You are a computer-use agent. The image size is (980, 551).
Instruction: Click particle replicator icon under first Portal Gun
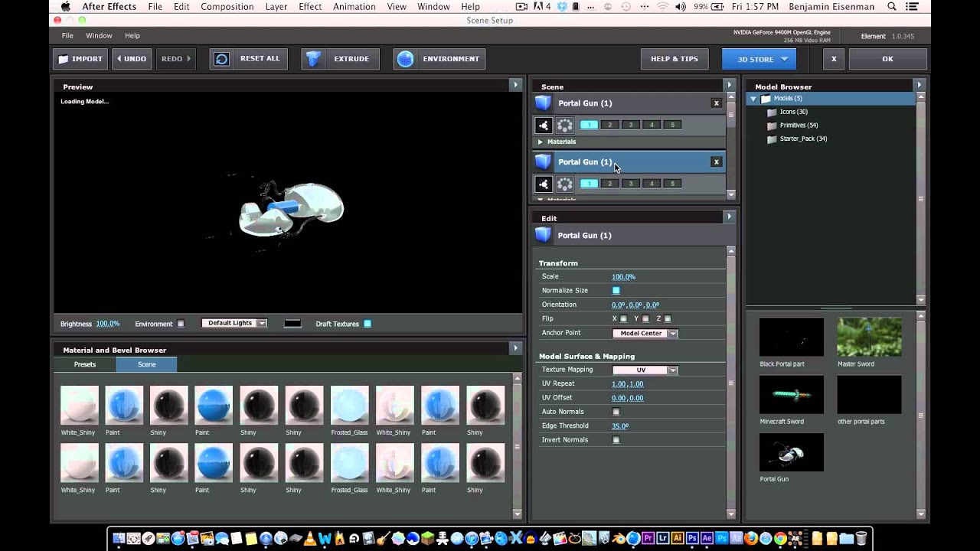[x=564, y=125]
